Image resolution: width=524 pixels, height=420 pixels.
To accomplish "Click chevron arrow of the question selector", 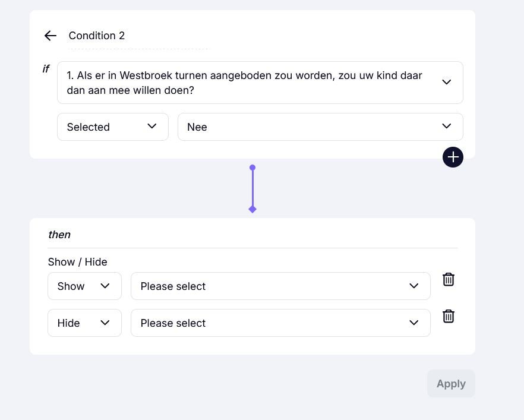I will click(x=447, y=82).
